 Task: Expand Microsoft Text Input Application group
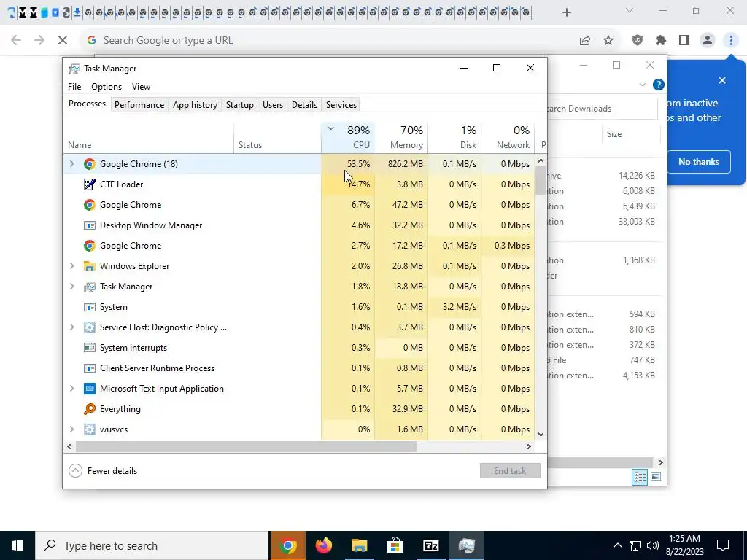coord(72,389)
